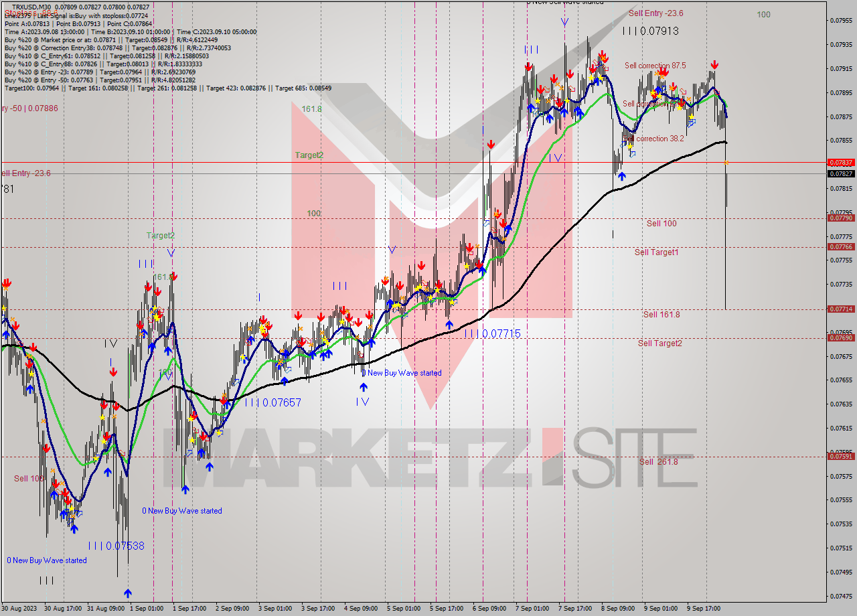Click the red 0.07766 price tag
The height and width of the screenshot is (616, 857).
[x=841, y=246]
